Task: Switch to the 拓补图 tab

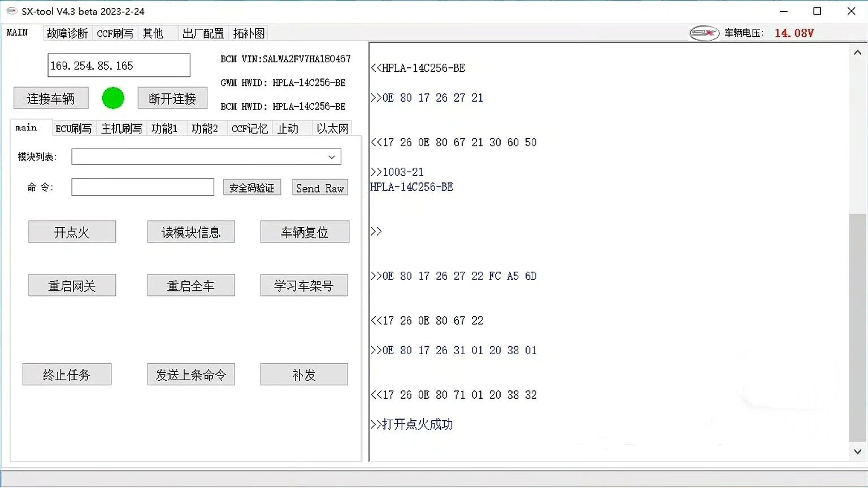Action: click(249, 33)
